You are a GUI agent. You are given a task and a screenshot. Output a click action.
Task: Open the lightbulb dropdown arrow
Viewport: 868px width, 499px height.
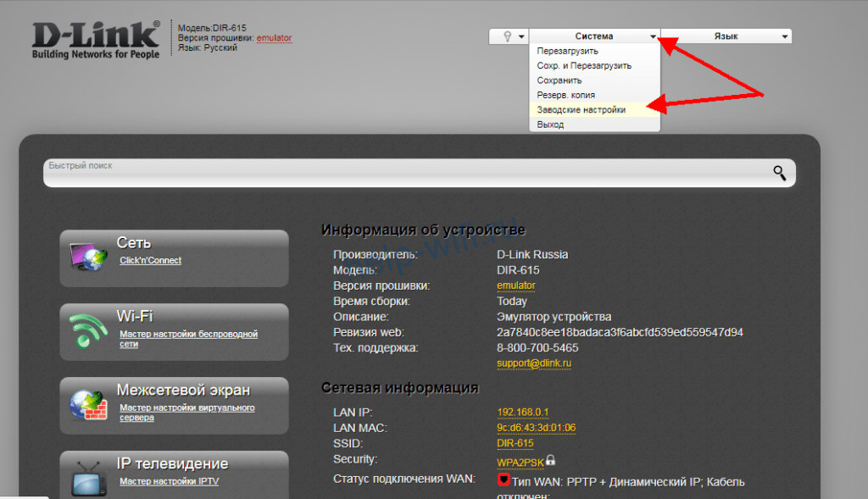click(521, 36)
